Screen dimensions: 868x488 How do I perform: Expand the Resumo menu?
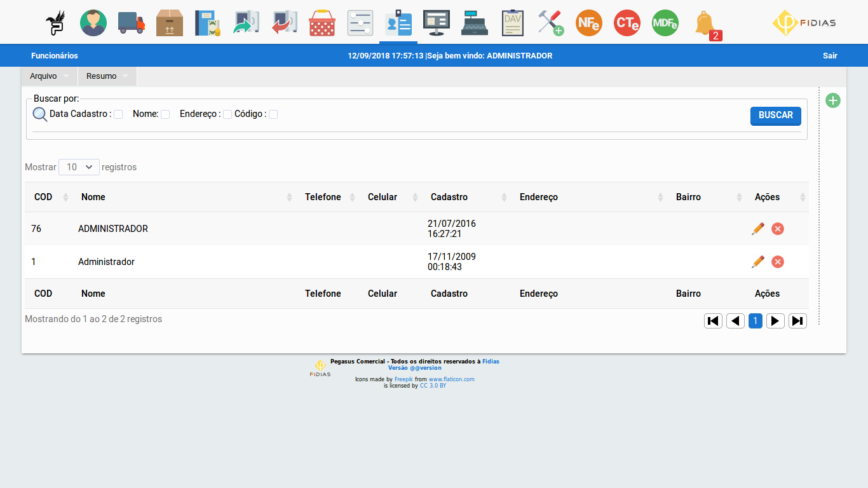click(107, 76)
